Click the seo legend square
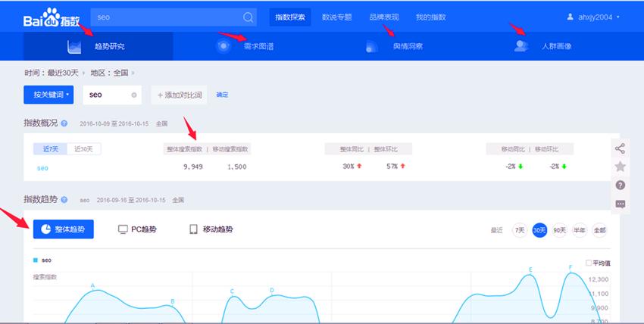 coord(36,260)
